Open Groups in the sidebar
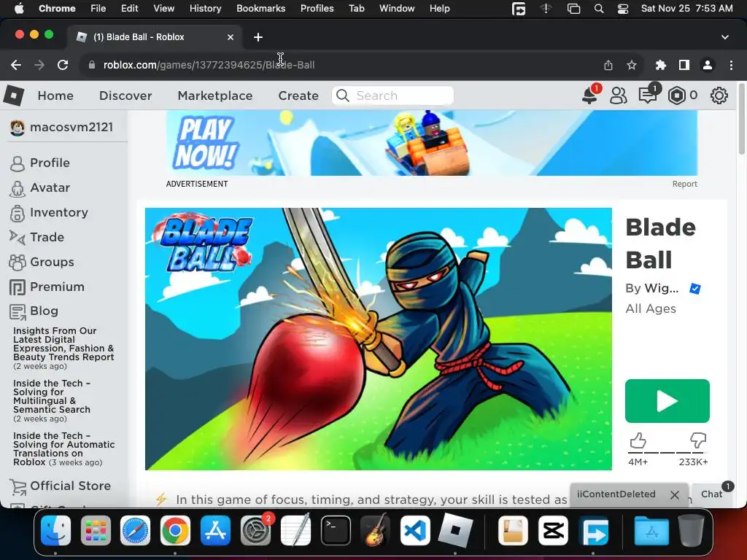 coord(42,262)
